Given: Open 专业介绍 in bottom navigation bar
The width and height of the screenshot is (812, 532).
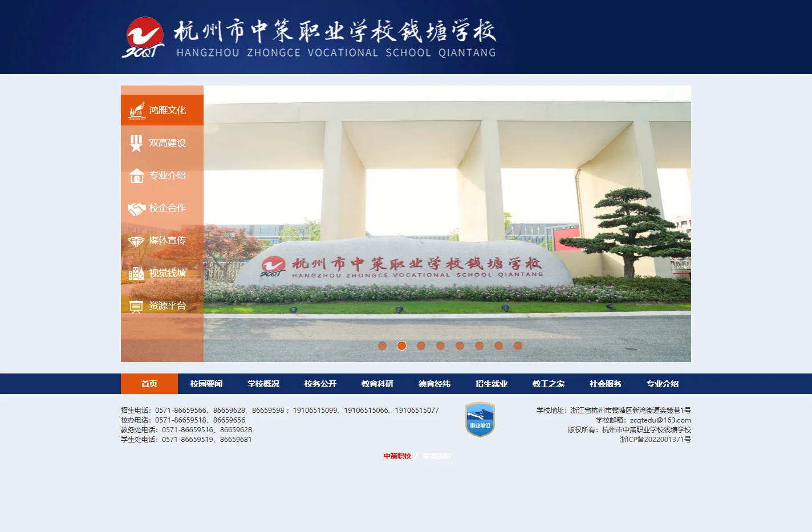Looking at the screenshot, I should point(663,384).
